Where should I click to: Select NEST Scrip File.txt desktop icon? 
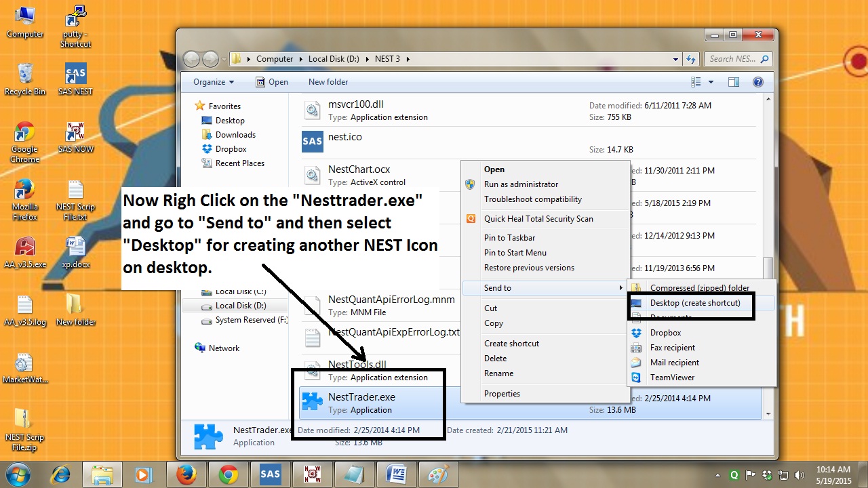[75, 200]
